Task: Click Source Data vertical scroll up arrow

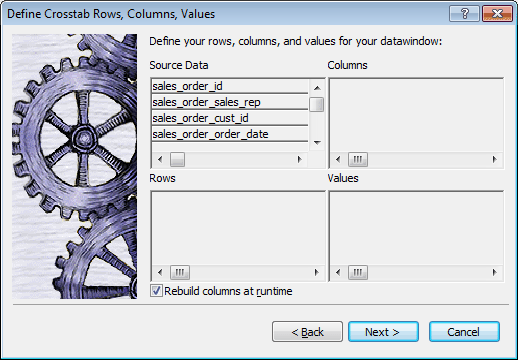Action: (x=317, y=88)
